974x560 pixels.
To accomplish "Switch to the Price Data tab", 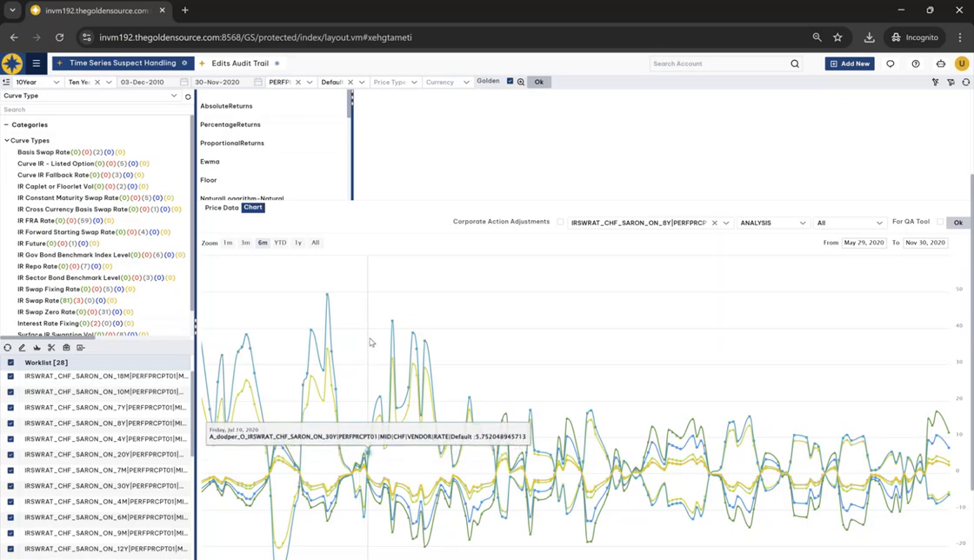I will click(x=221, y=208).
